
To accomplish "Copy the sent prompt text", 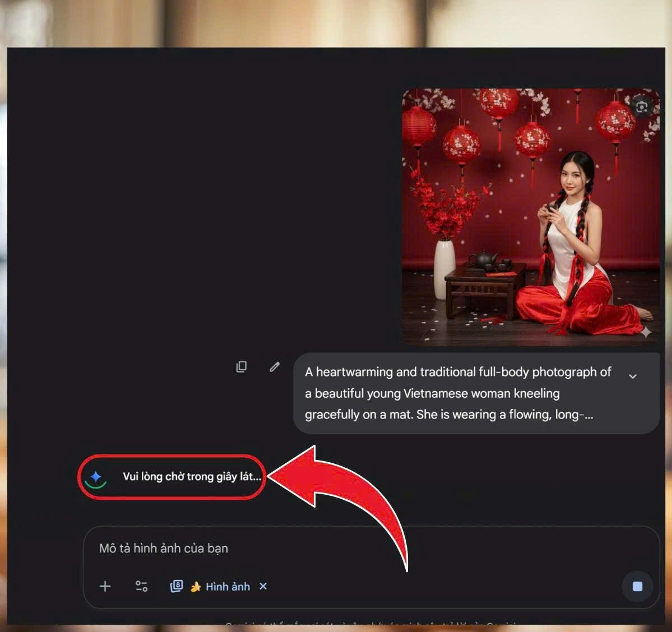I will point(242,367).
